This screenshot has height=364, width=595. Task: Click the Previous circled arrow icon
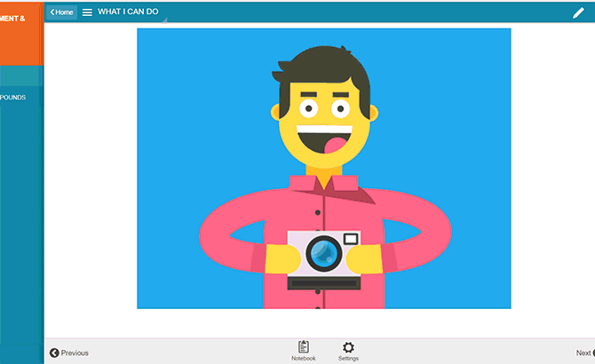tap(54, 352)
